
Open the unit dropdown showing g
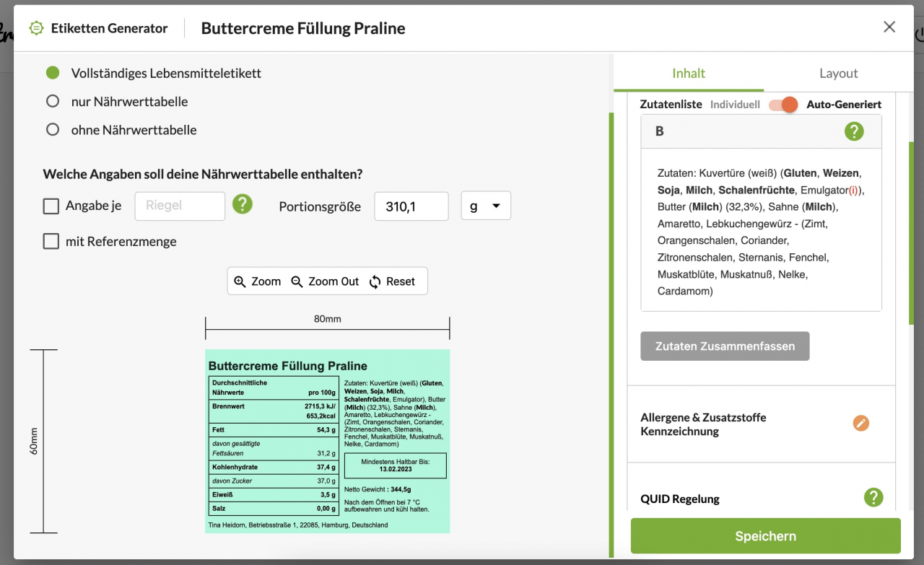(x=486, y=206)
